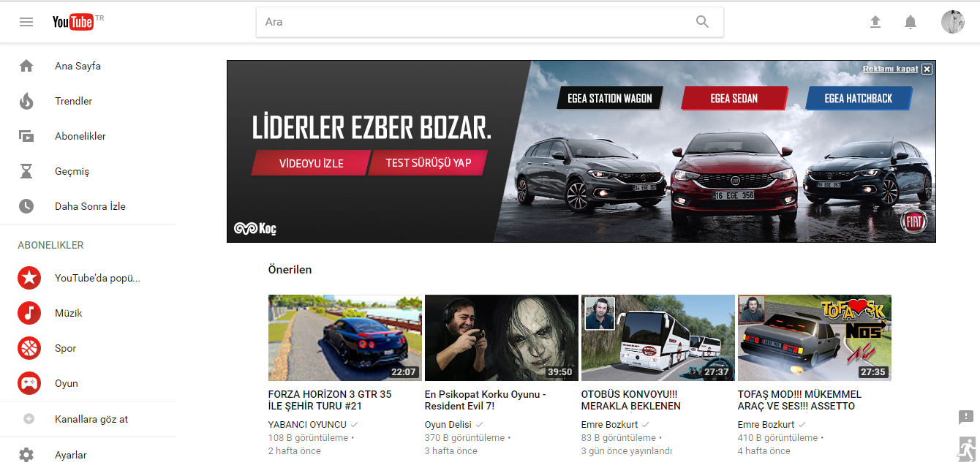Open the notifications bell
The width and height of the screenshot is (980, 468).
click(x=911, y=22)
